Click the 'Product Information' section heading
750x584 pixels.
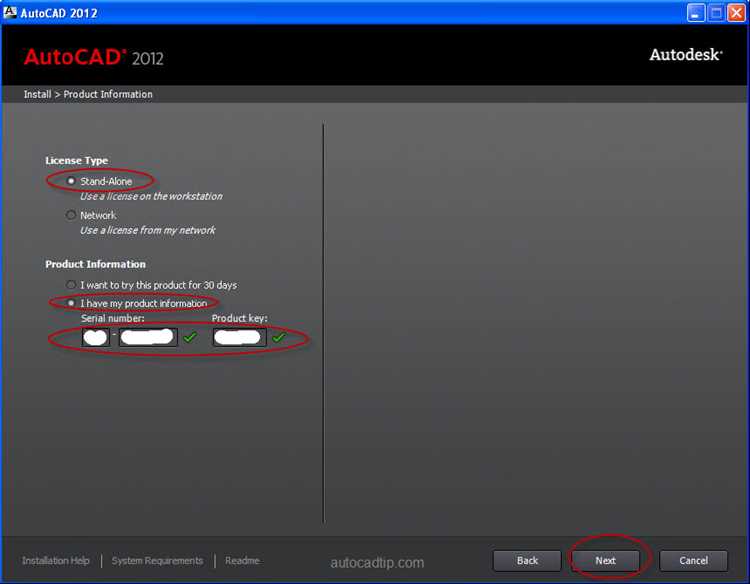(x=96, y=264)
